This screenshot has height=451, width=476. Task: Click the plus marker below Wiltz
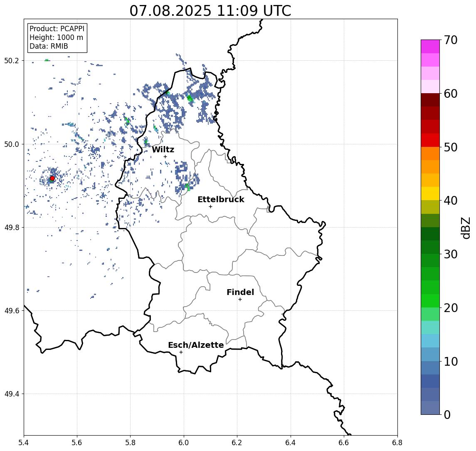(x=165, y=156)
